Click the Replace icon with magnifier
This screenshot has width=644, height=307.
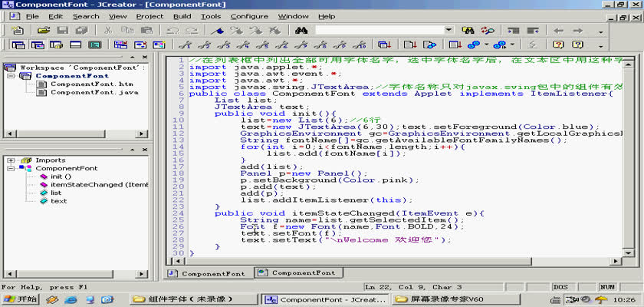coord(487,31)
